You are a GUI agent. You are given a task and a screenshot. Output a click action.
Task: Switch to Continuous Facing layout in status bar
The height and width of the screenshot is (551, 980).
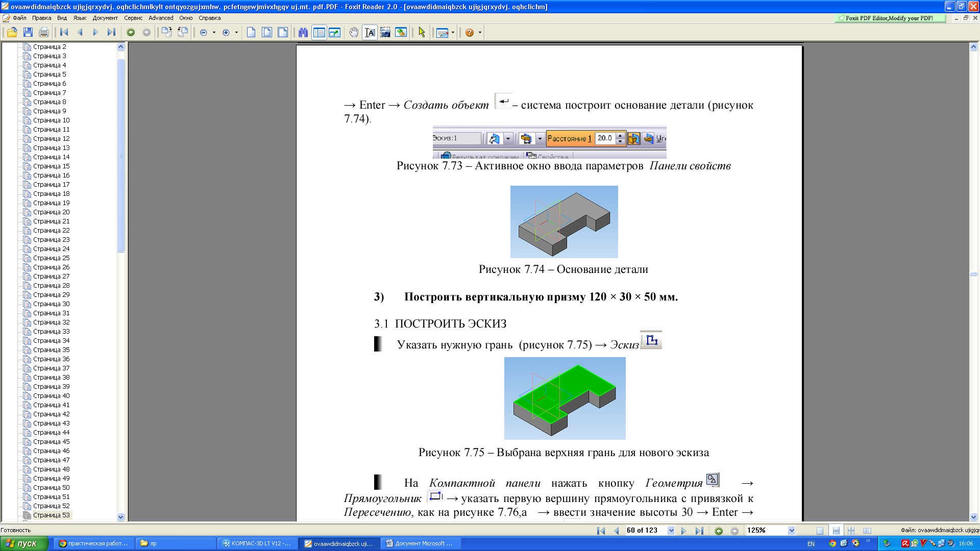[x=851, y=531]
